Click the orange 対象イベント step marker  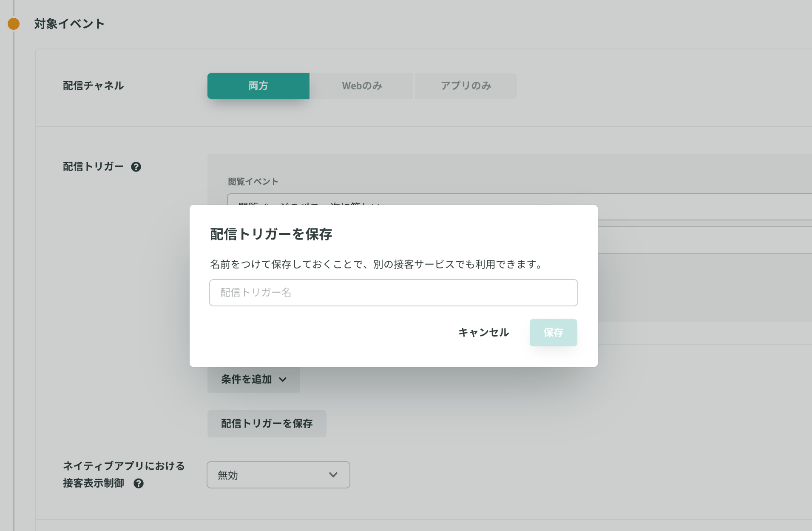click(x=14, y=24)
